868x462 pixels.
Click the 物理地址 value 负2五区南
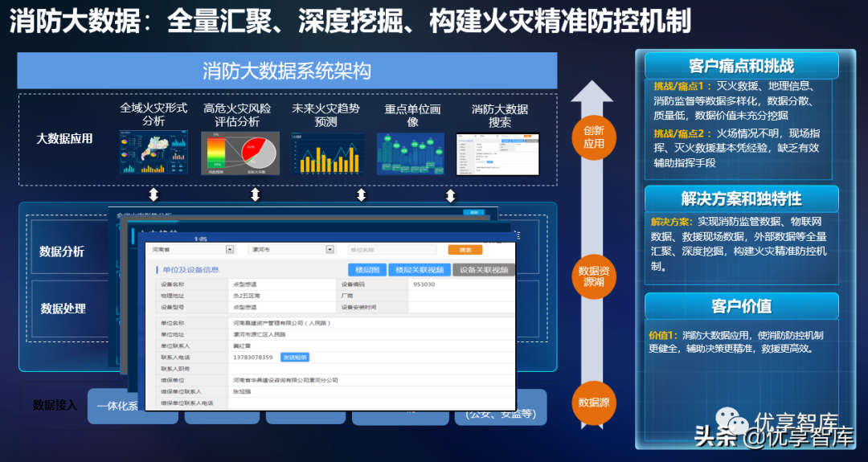coord(247,296)
